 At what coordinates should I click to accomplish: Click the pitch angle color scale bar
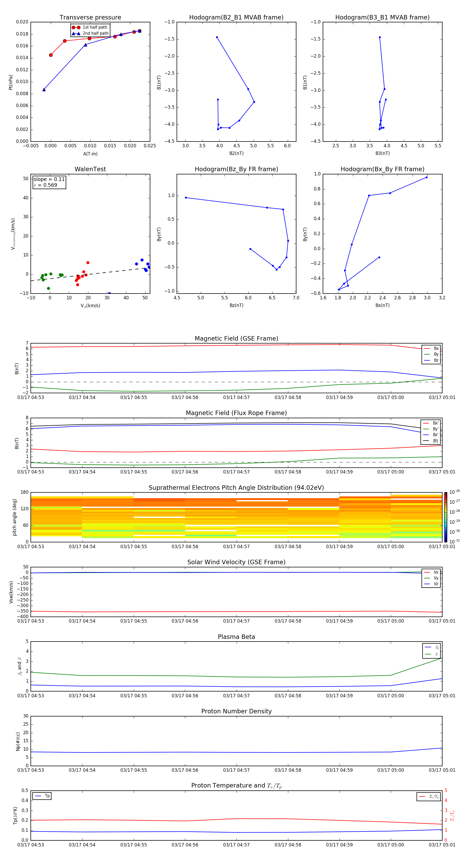click(445, 517)
